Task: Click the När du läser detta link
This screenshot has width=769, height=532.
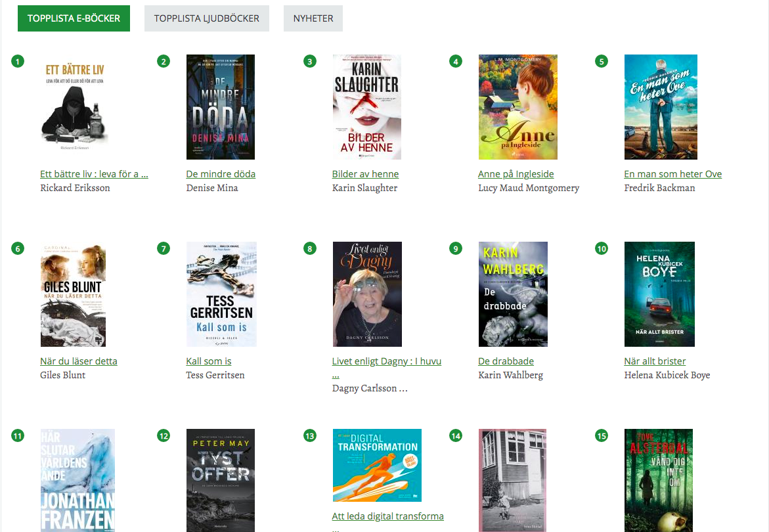Action: (79, 361)
